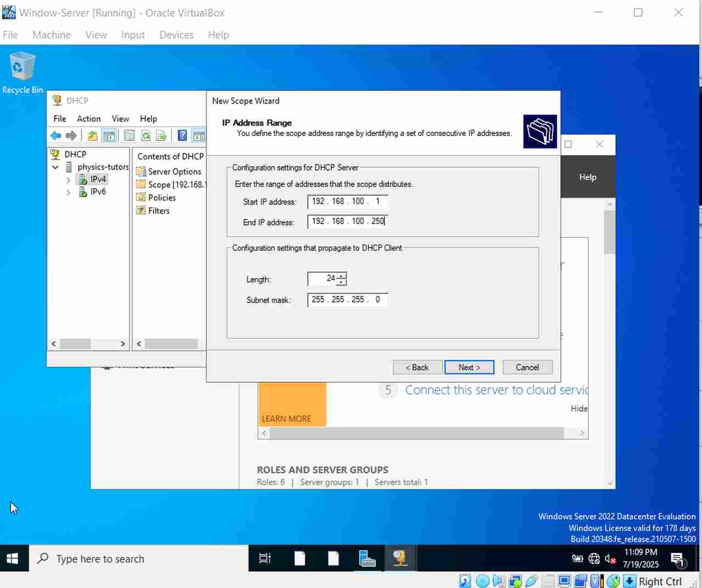Click scroll right arrow in DHCP tree pane
The width and height of the screenshot is (702, 588).
click(123, 344)
